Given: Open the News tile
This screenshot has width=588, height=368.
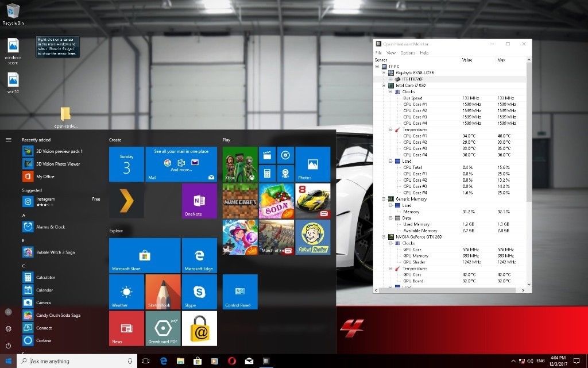Looking at the screenshot, I should coord(126,328).
